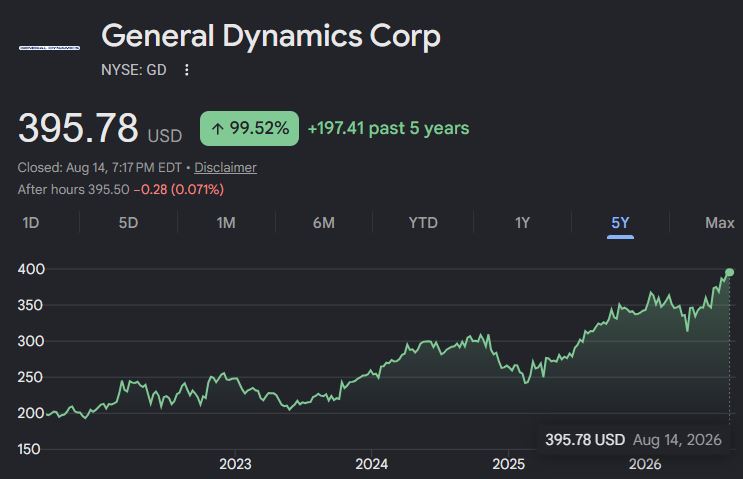Click the 300 y-axis label
This screenshot has width=743, height=479.
pos(31,341)
